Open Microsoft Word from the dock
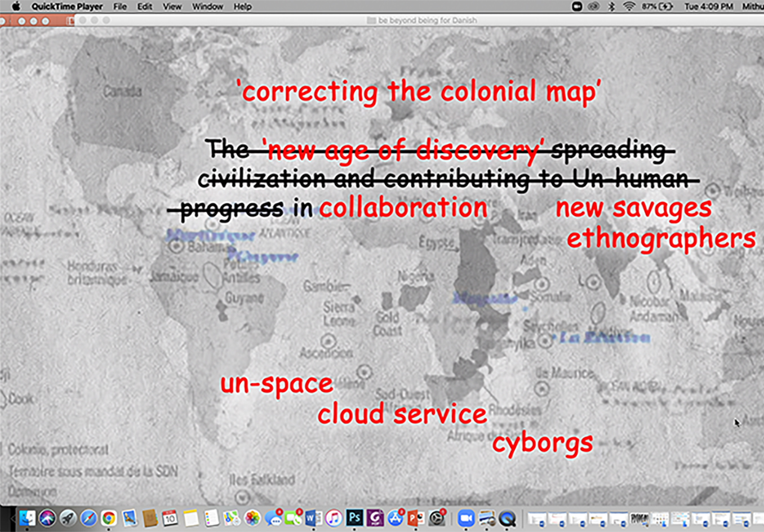 point(313,518)
